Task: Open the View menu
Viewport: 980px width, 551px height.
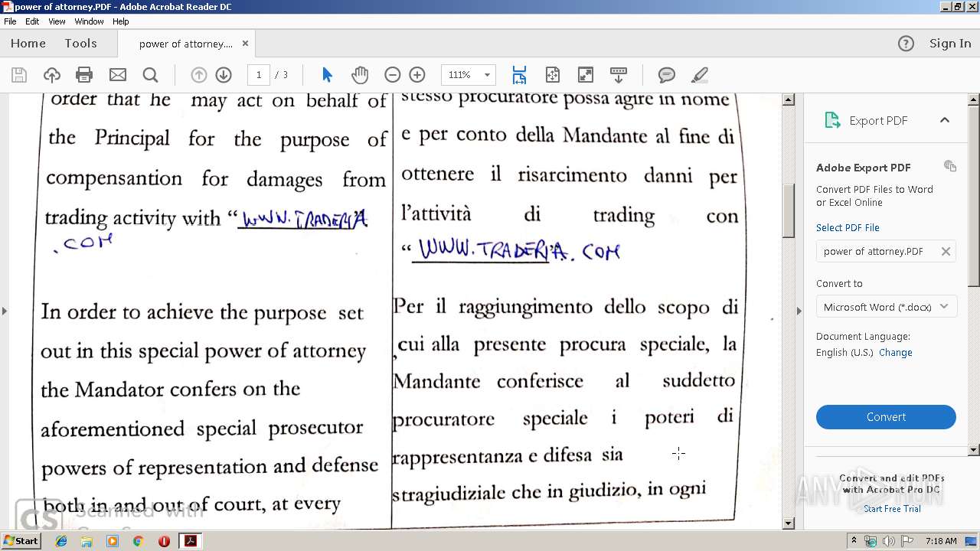Action: pos(57,21)
